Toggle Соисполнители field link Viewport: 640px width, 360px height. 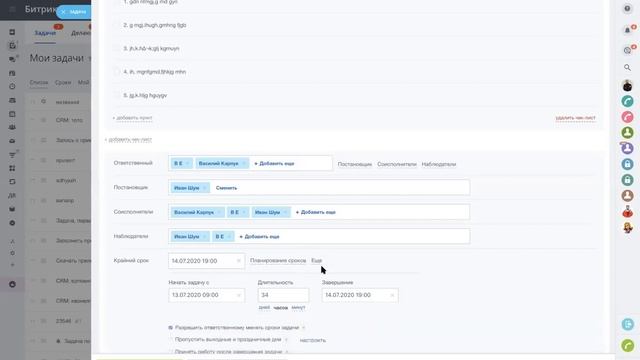(397, 164)
